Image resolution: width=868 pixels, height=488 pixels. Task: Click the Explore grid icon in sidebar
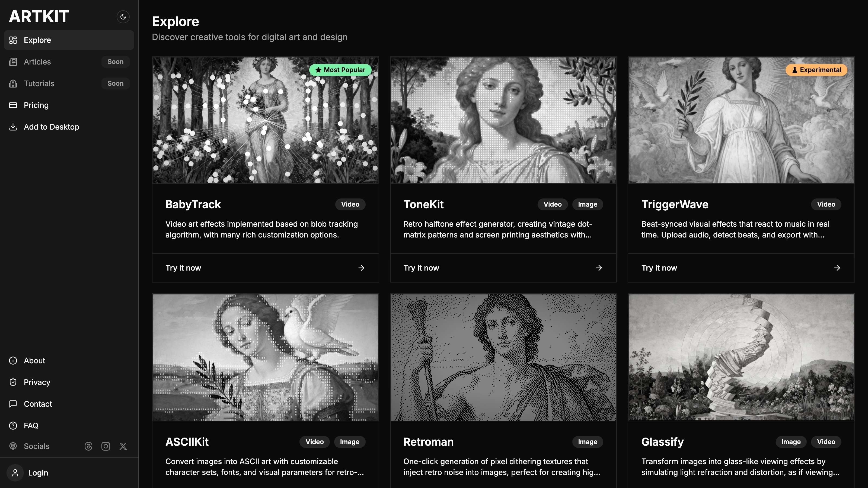13,40
